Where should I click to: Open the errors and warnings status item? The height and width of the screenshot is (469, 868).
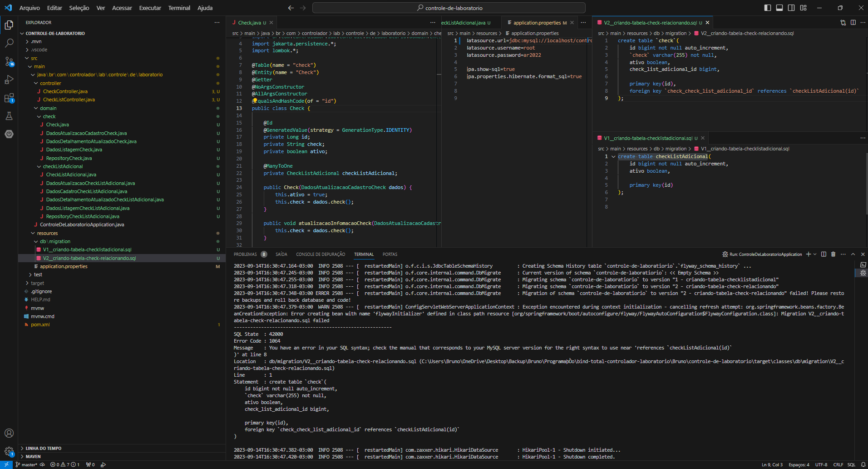[x=65, y=464]
